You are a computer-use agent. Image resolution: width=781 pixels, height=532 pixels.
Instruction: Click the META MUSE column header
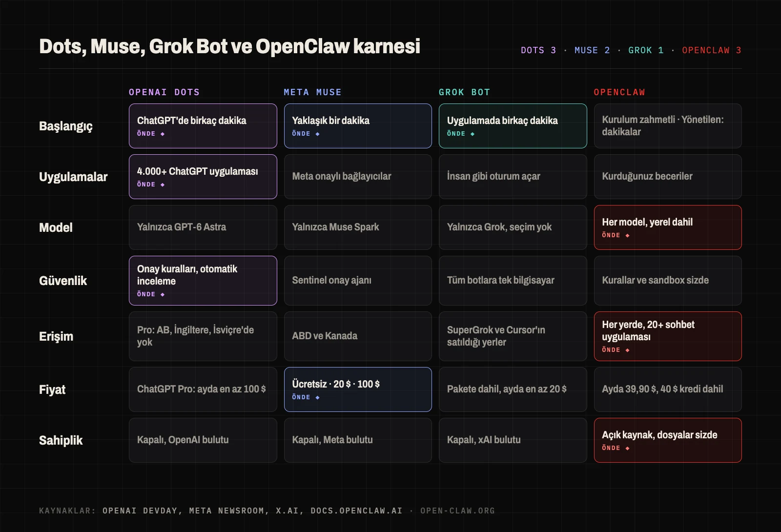[x=313, y=92]
